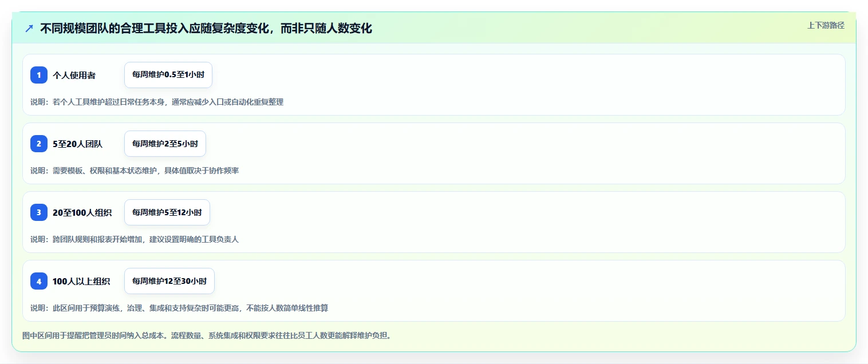Screen dimensions: 868x364
Task: Click the note starting 说明：此区间用于预算演练
Action: (179, 308)
